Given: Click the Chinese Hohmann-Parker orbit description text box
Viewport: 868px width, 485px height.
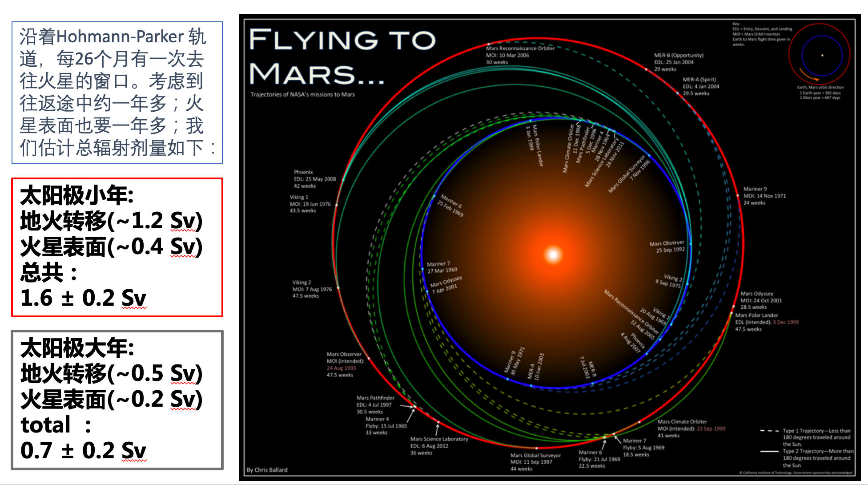Looking at the screenshot, I should pos(117,93).
